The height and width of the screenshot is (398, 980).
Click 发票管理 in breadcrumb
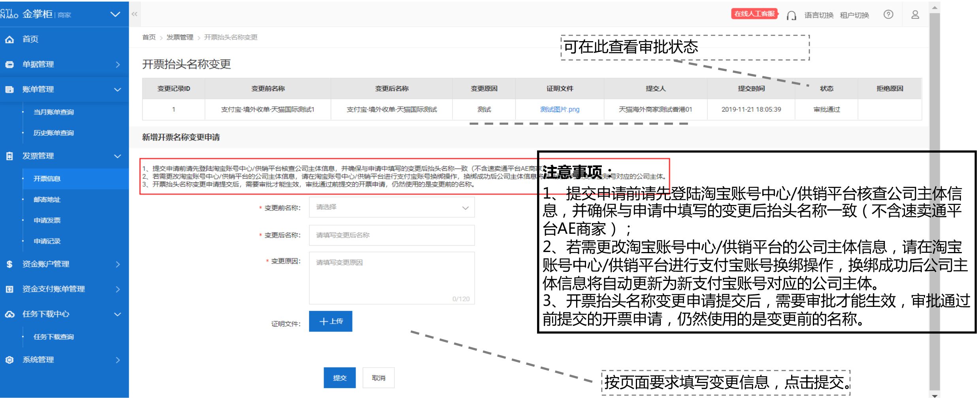pos(180,37)
